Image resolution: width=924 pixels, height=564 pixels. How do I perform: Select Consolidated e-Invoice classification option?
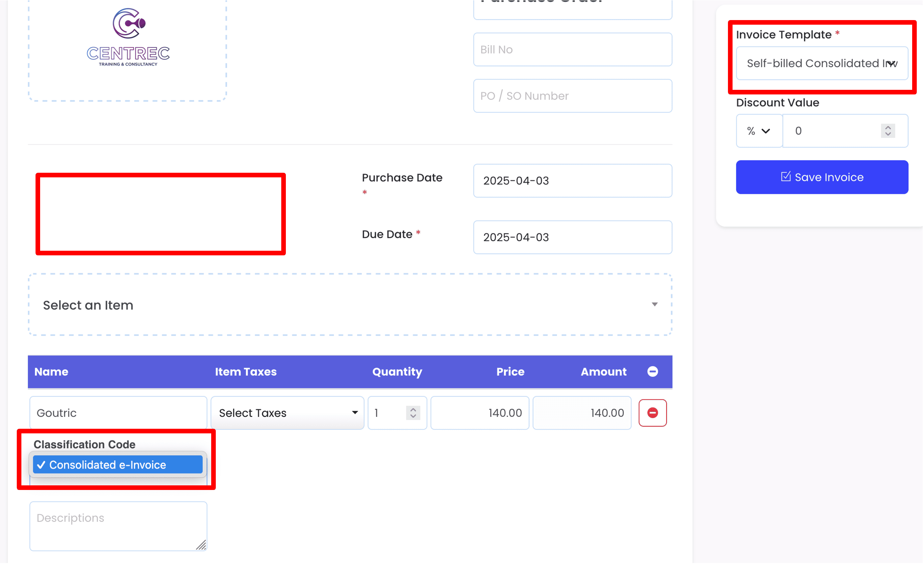pyautogui.click(x=117, y=465)
